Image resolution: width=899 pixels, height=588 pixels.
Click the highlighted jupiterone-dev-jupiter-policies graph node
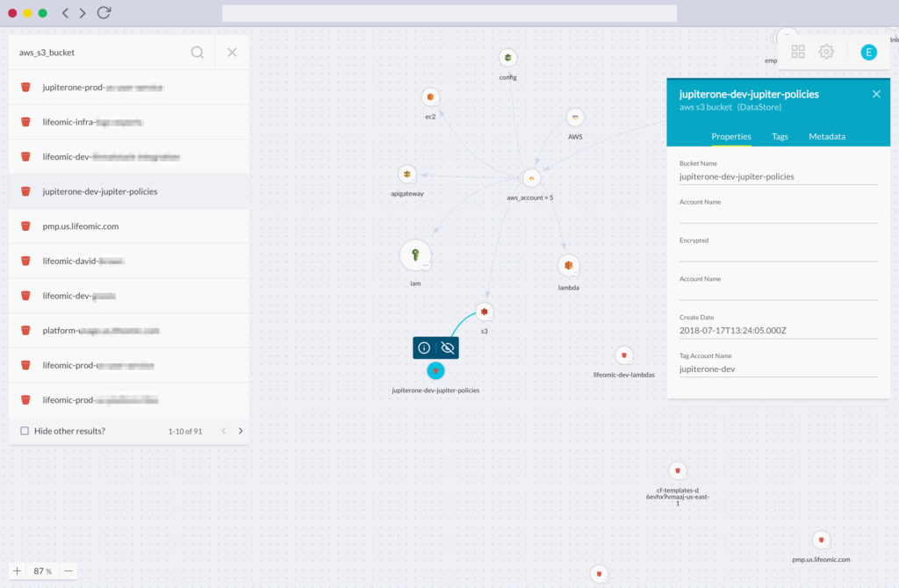[x=435, y=371]
